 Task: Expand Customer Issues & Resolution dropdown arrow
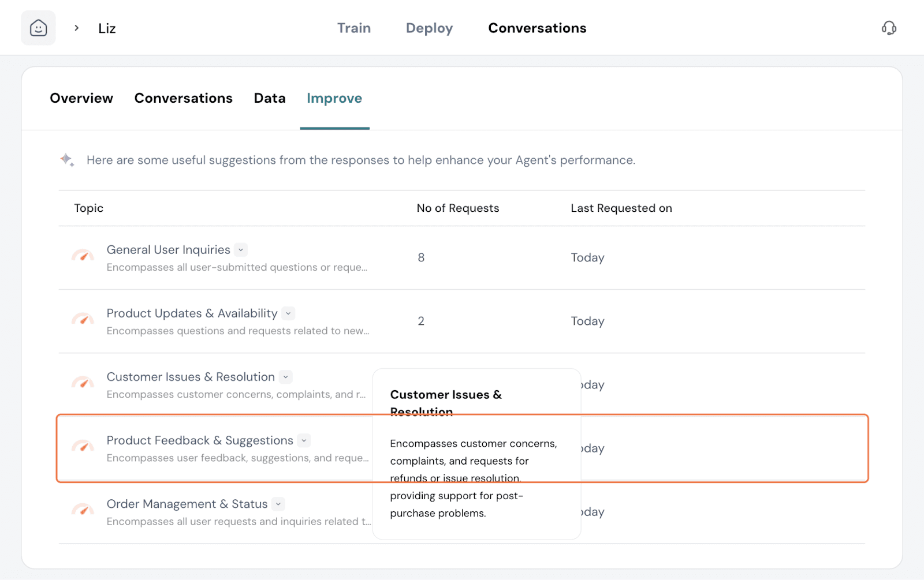(x=286, y=377)
